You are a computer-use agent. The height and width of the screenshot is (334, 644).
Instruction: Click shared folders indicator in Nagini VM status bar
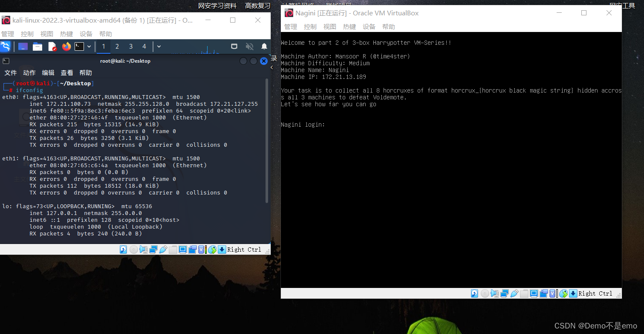pyautogui.click(x=524, y=293)
